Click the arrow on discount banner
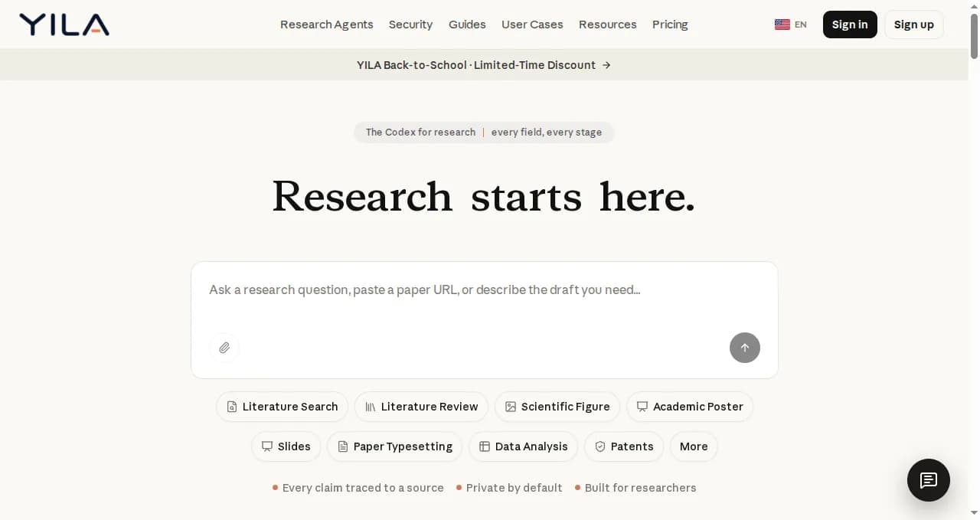The image size is (980, 520). 606,65
